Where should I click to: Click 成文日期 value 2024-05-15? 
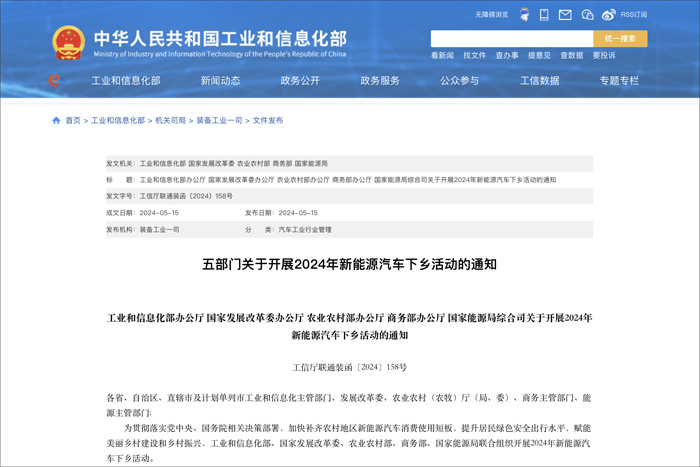tap(159, 213)
